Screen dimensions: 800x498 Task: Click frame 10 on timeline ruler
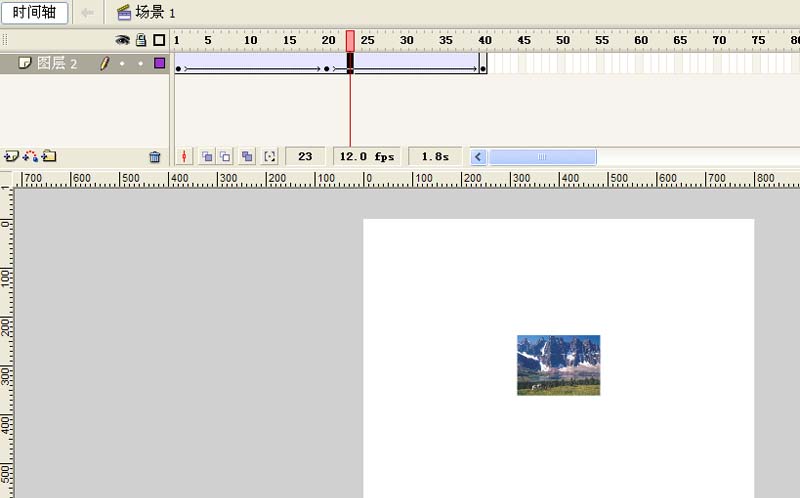[x=250, y=40]
